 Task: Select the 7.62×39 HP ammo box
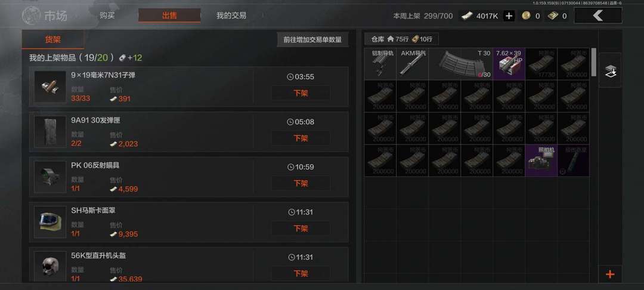point(509,64)
